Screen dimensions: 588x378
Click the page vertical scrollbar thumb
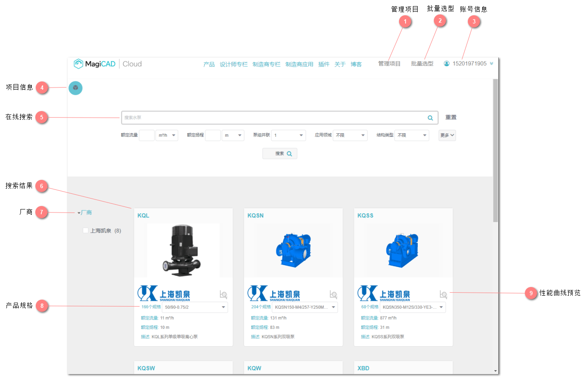496,150
